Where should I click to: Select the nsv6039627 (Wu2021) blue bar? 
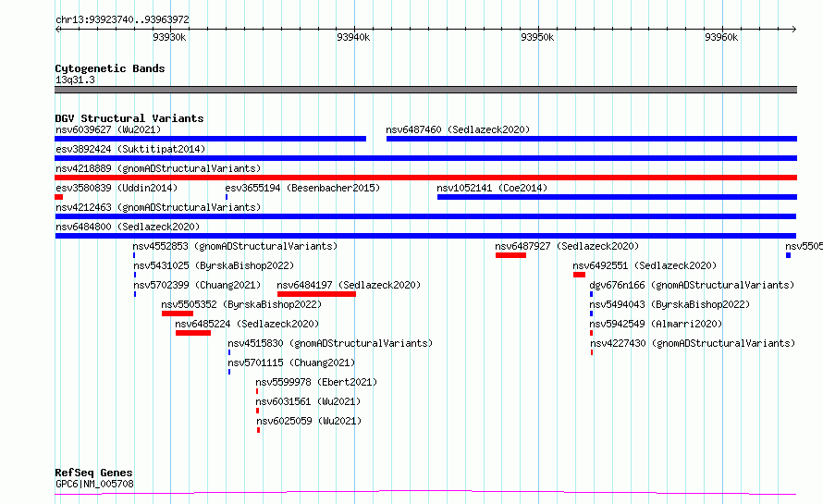211,139
